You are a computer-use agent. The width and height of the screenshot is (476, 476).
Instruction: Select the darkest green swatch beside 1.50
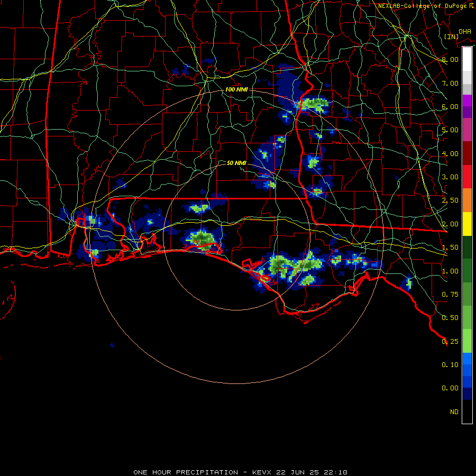pos(467,248)
